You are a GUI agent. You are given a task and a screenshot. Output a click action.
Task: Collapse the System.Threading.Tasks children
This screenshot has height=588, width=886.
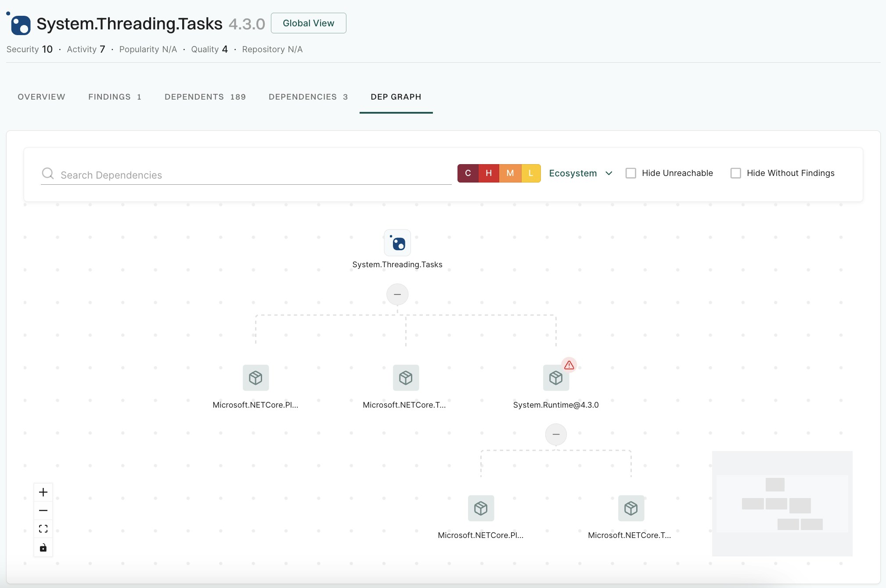pyautogui.click(x=397, y=294)
